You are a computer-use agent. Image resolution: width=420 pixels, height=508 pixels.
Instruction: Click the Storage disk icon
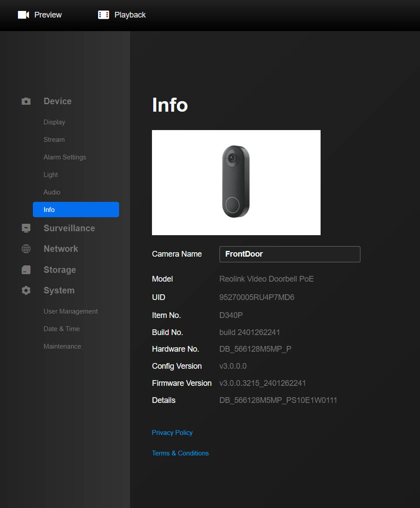(x=26, y=269)
